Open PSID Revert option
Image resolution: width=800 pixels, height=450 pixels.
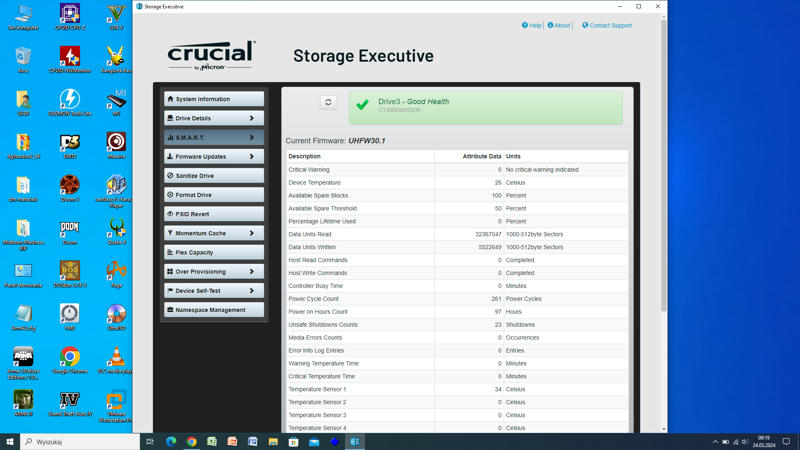coord(214,214)
